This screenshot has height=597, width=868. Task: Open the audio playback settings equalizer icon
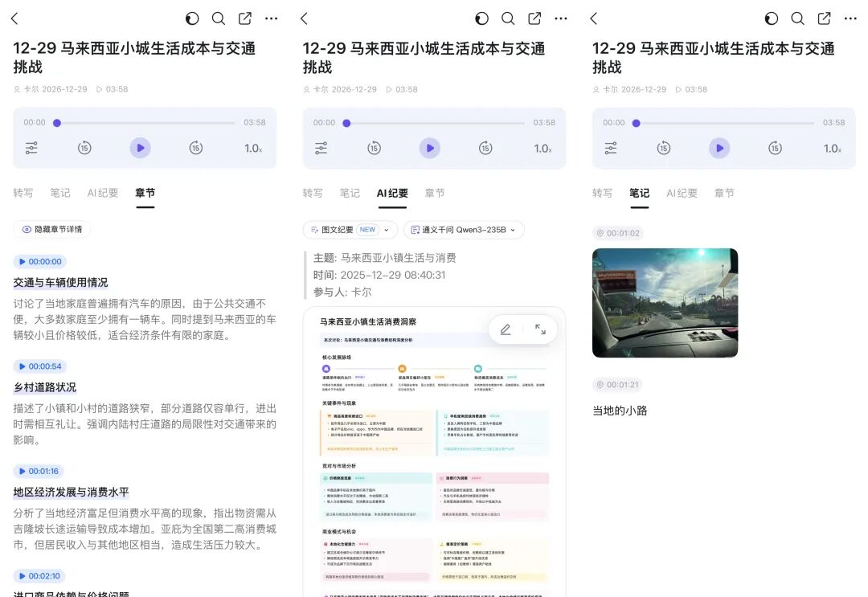(31, 148)
